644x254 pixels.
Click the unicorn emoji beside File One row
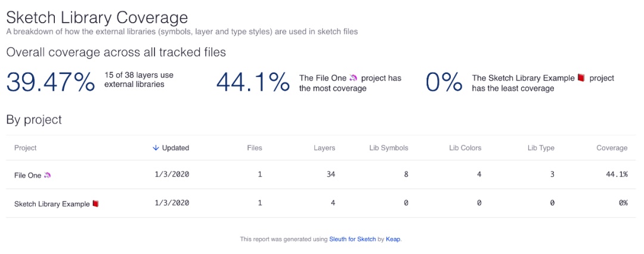coord(48,175)
